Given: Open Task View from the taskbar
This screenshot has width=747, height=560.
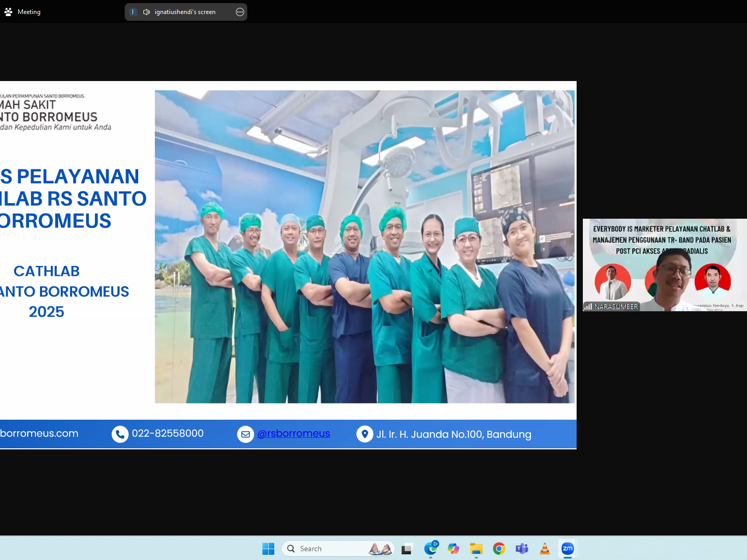Looking at the screenshot, I should [407, 549].
